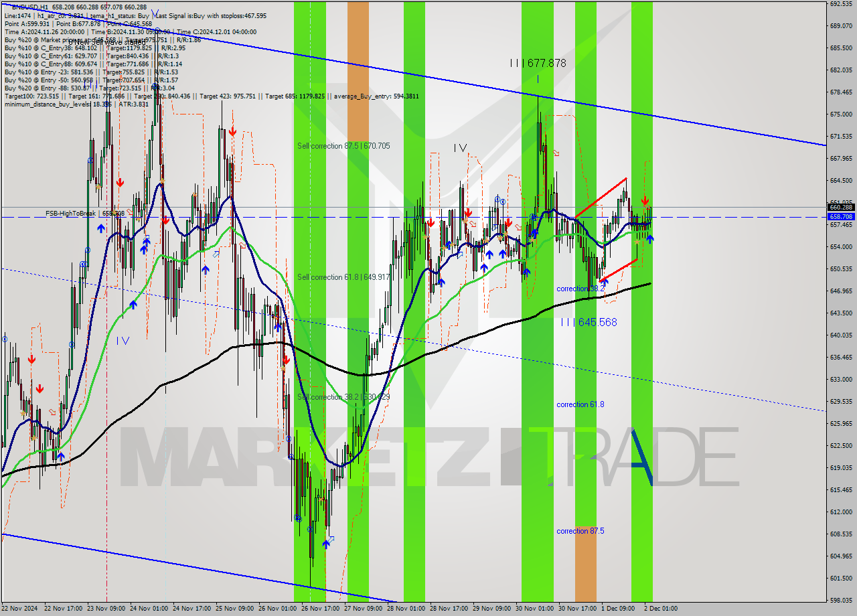Click the blue price tag 658.708
This screenshot has width=857, height=616.
pos(841,217)
